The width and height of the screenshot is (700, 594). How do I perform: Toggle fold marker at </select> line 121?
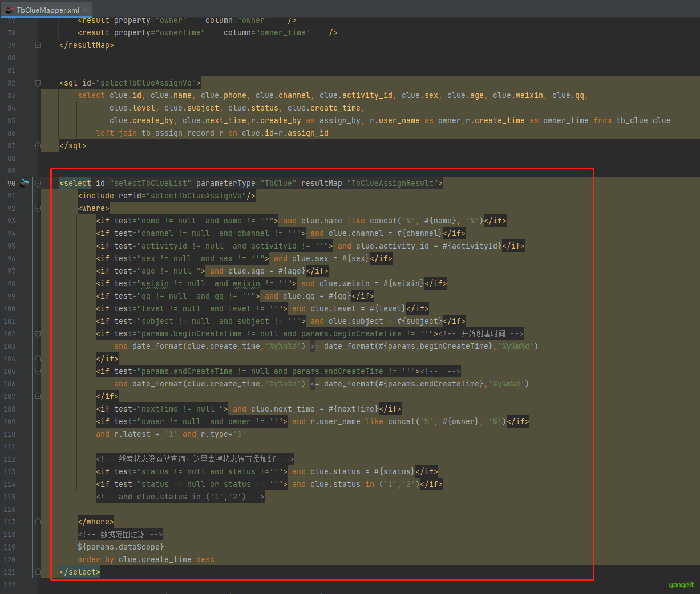click(38, 572)
